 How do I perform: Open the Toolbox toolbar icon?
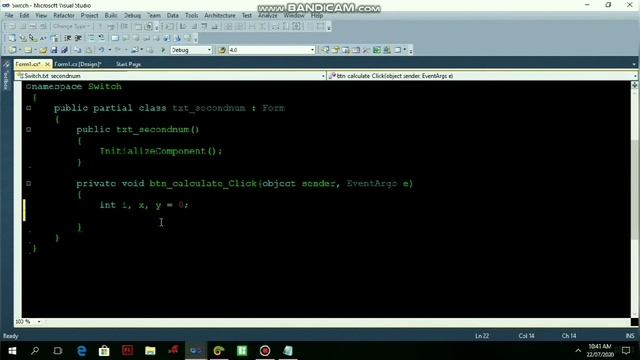click(x=366, y=50)
